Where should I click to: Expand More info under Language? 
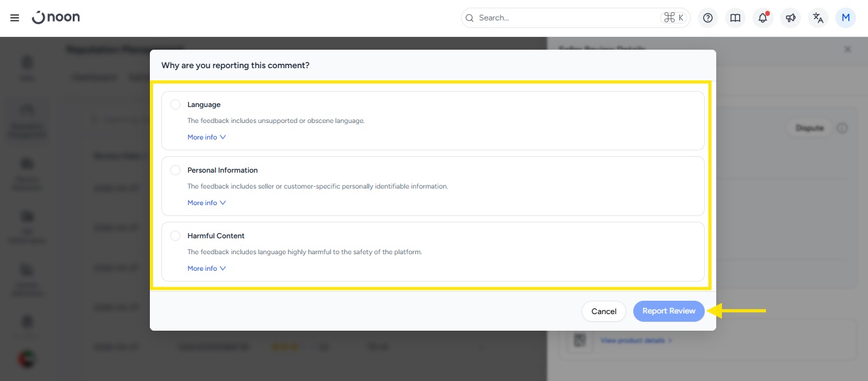[207, 137]
